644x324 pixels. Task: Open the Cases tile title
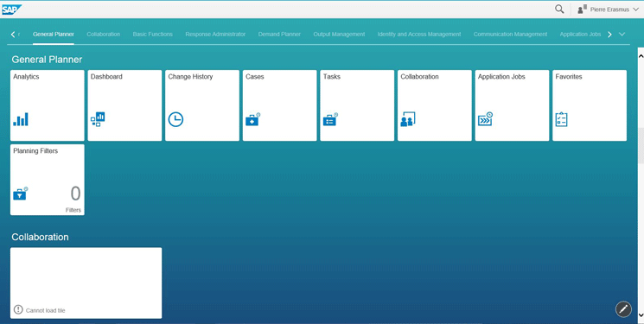click(255, 77)
